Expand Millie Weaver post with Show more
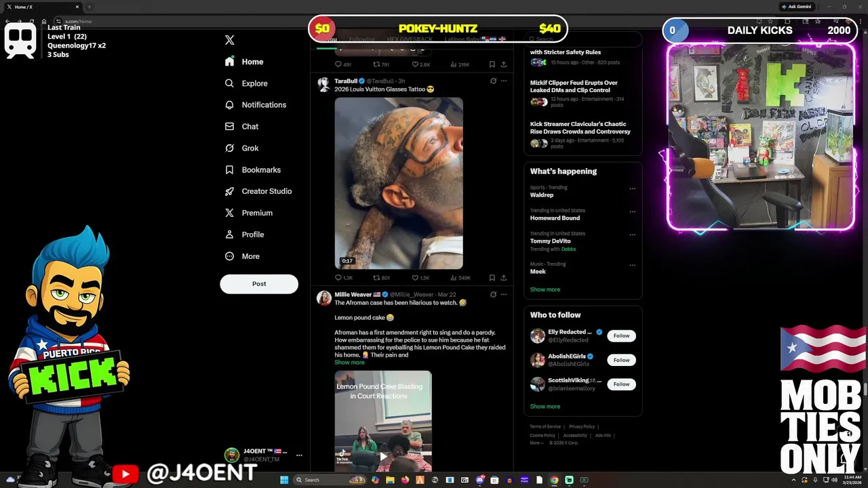This screenshot has width=868, height=488. point(349,363)
